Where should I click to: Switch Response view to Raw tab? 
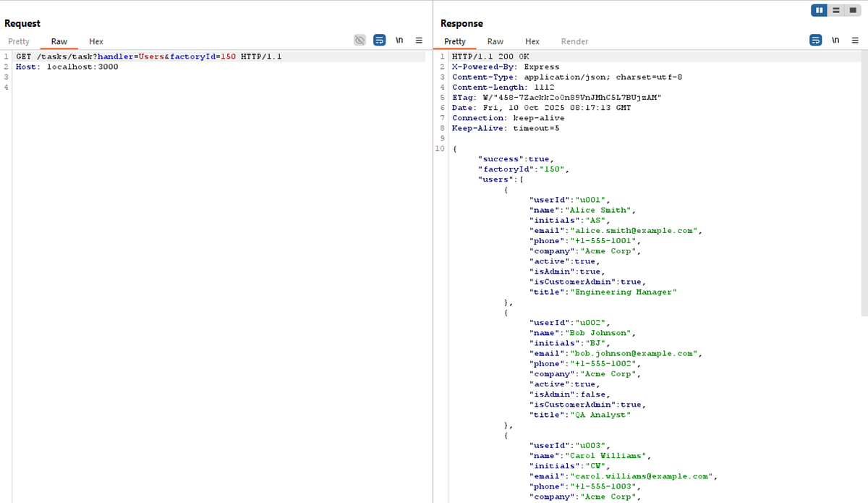click(x=495, y=42)
